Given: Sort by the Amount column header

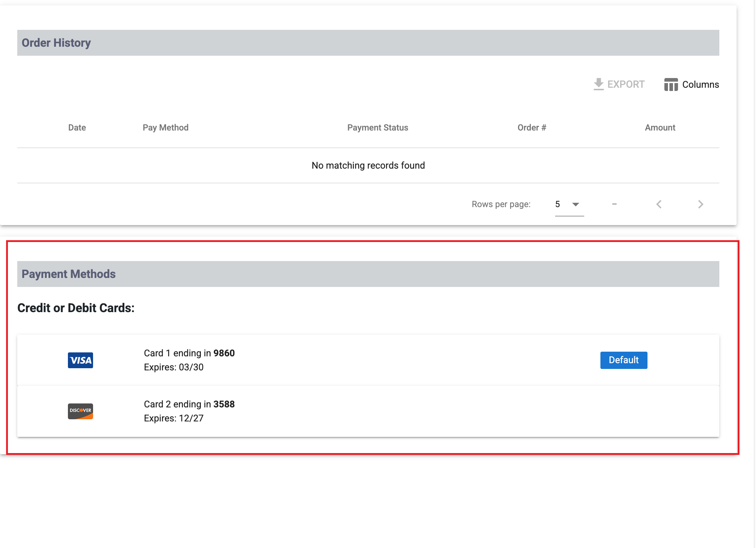Looking at the screenshot, I should click(x=660, y=128).
